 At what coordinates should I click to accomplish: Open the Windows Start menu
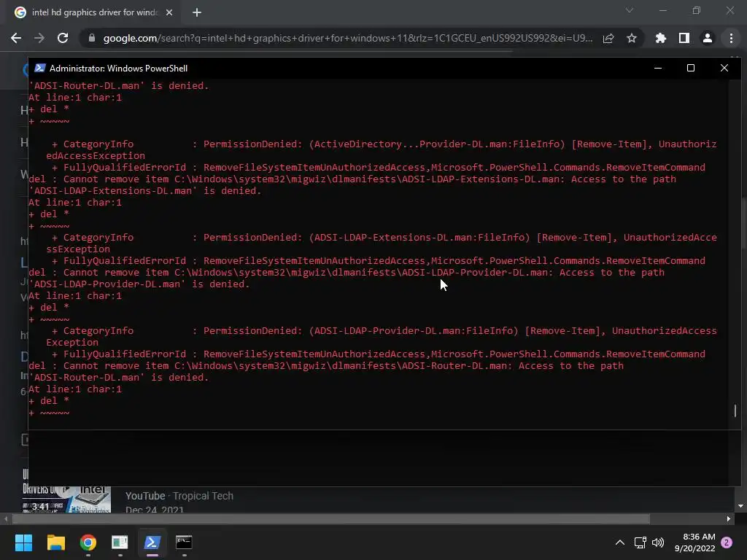(x=23, y=542)
